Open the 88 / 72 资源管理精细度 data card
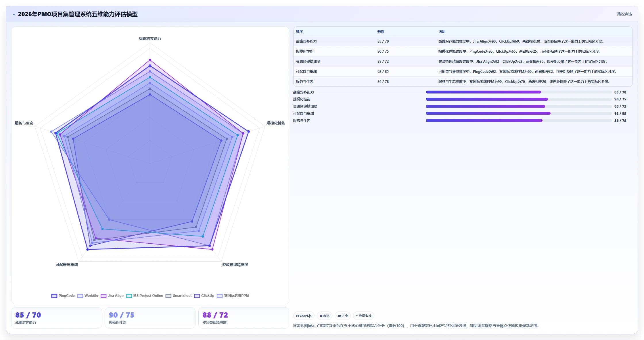 click(x=244, y=318)
